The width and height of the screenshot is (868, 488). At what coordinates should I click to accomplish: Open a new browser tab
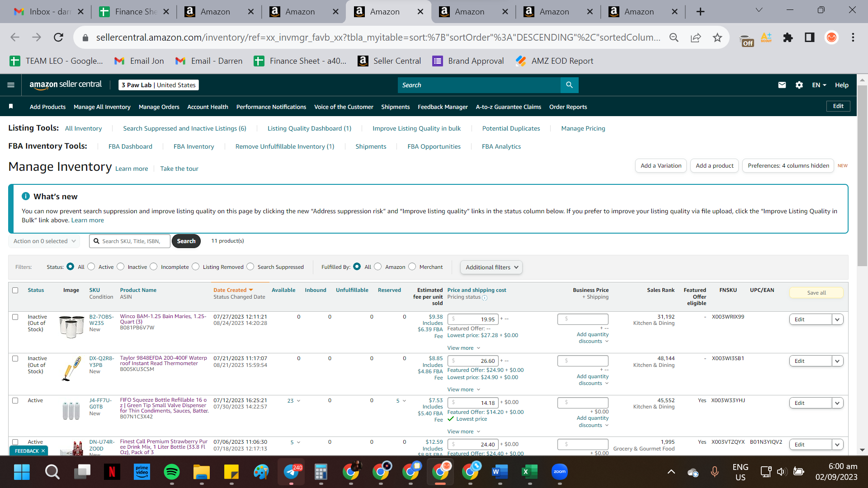tap(700, 12)
